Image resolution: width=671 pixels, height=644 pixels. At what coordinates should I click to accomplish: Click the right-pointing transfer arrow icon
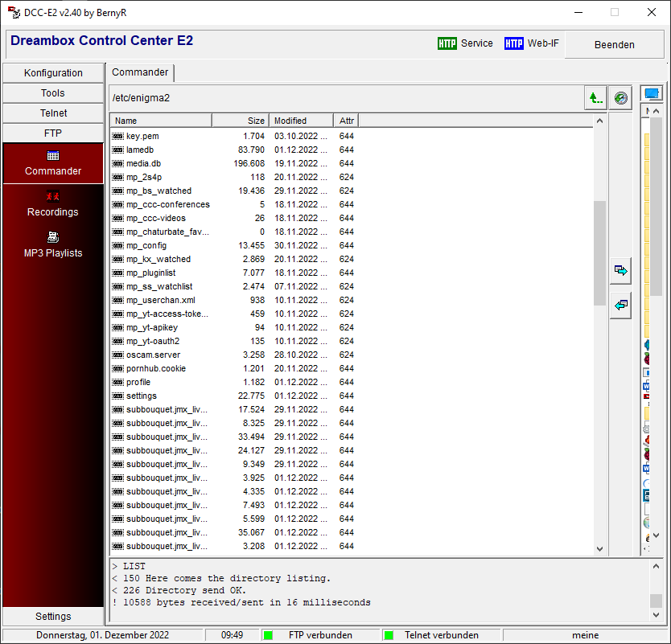620,271
